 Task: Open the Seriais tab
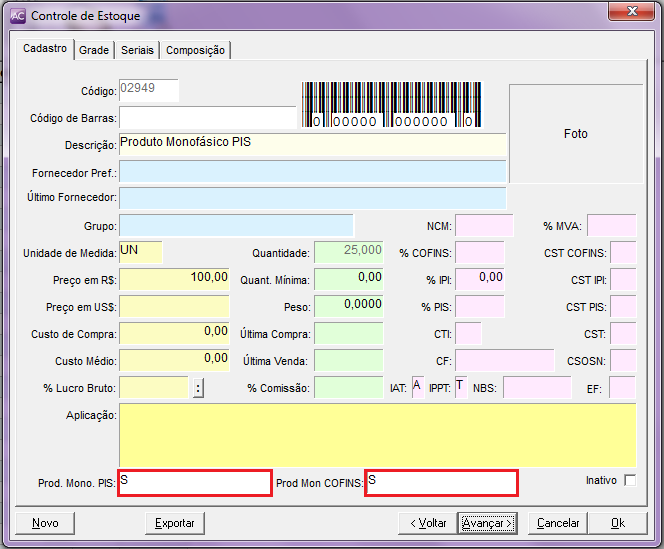click(x=137, y=50)
